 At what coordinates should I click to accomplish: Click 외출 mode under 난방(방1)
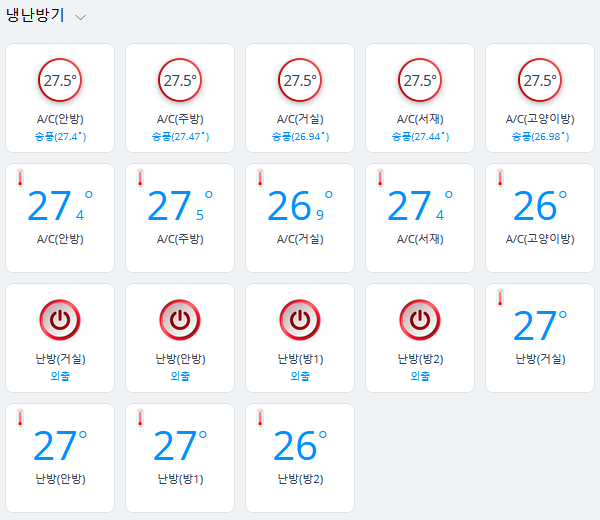(300, 376)
